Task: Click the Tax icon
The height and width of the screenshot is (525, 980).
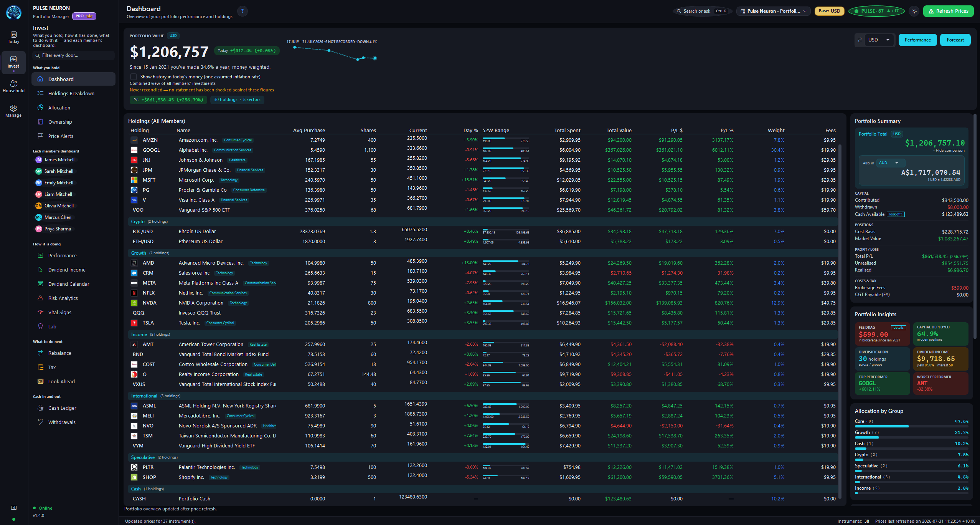Action: tap(40, 367)
